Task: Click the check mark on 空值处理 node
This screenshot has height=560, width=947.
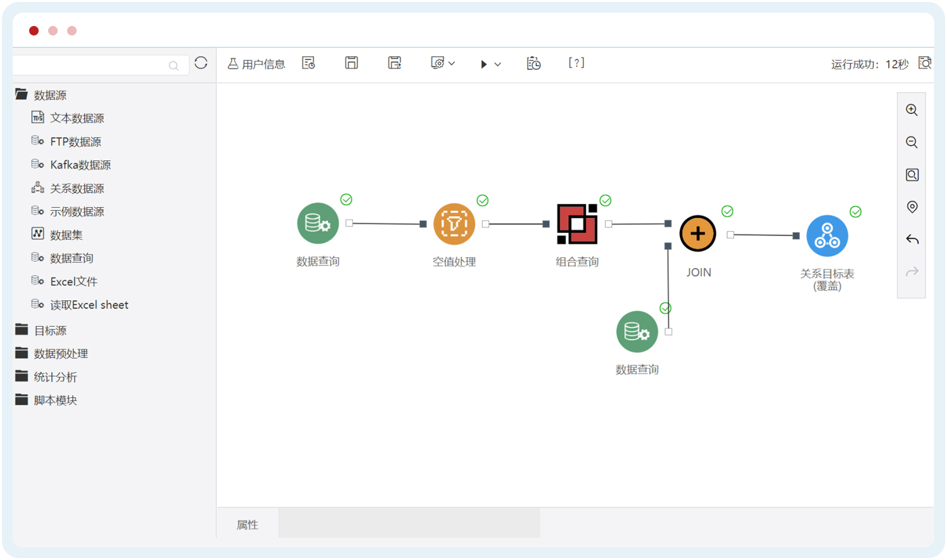Action: (x=483, y=201)
